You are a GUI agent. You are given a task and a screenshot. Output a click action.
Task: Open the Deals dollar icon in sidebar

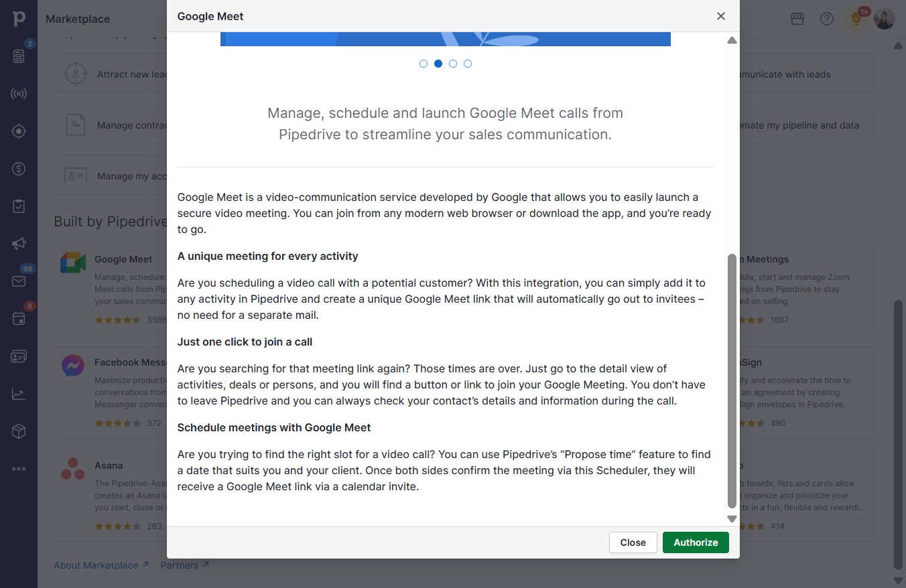click(19, 169)
